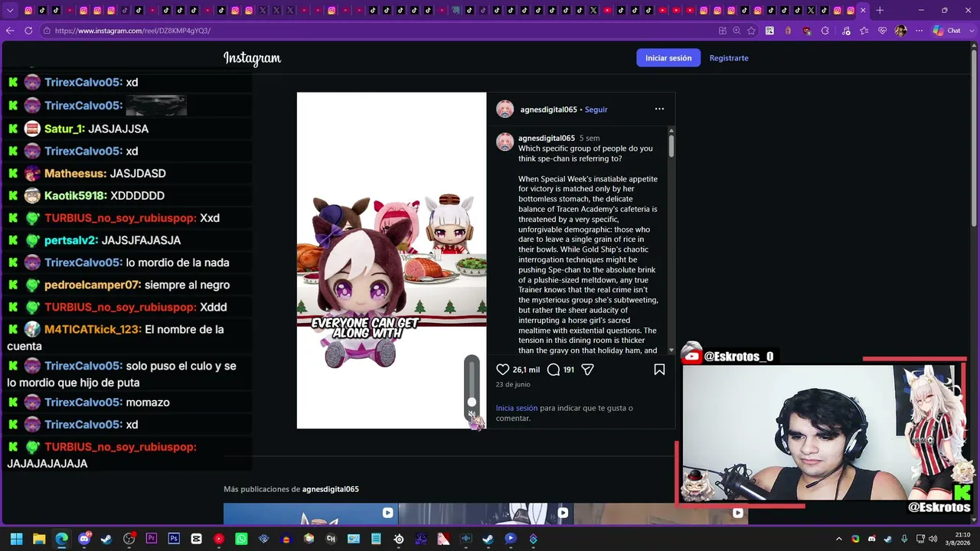Open WhatsApp from the taskbar
Viewport: 980px width, 551px height.
[x=241, y=539]
